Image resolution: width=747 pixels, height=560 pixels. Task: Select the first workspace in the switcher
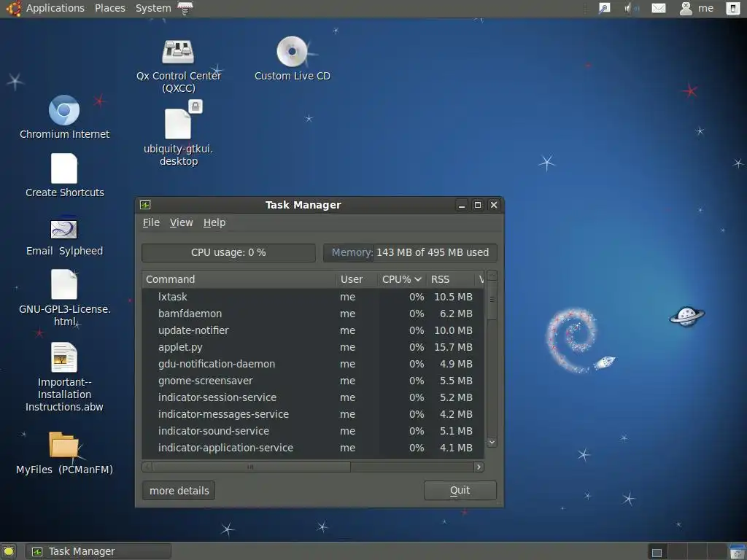[x=657, y=551]
